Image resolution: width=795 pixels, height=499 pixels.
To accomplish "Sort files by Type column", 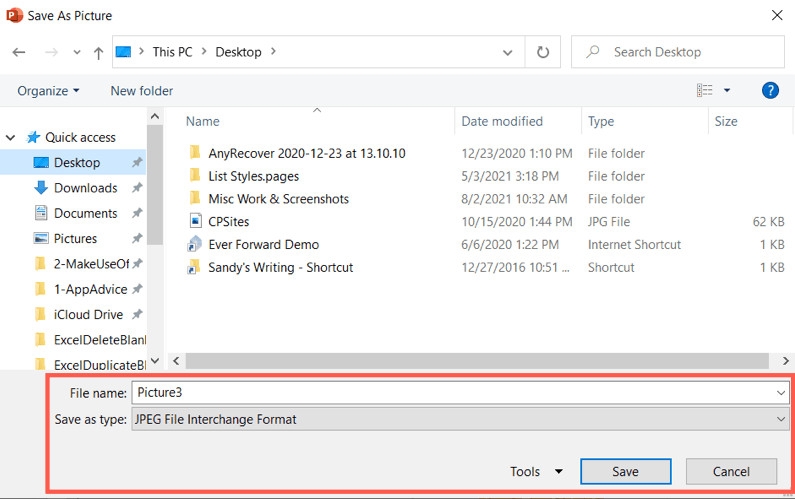I will [601, 121].
